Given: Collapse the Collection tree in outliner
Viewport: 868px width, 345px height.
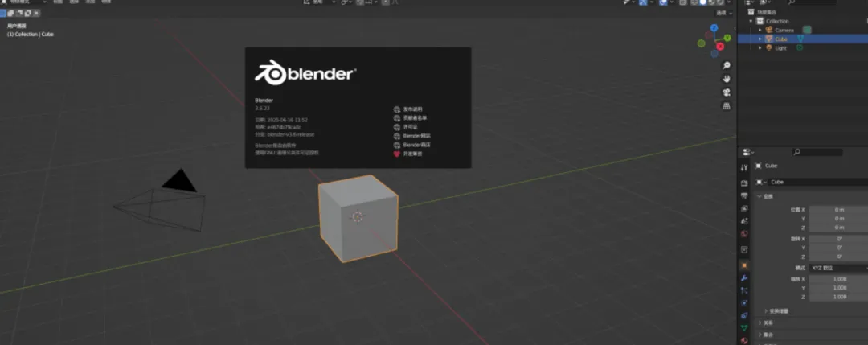Looking at the screenshot, I should click(x=751, y=21).
